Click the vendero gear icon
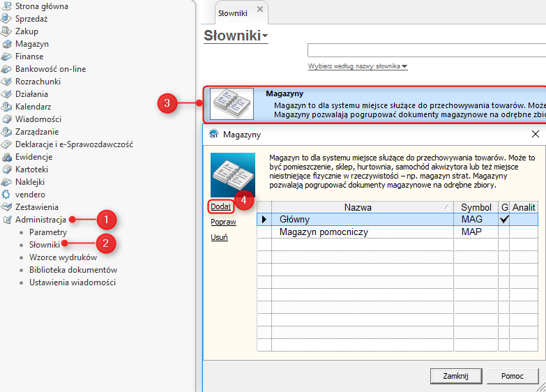The width and height of the screenshot is (546, 392). click(6, 195)
